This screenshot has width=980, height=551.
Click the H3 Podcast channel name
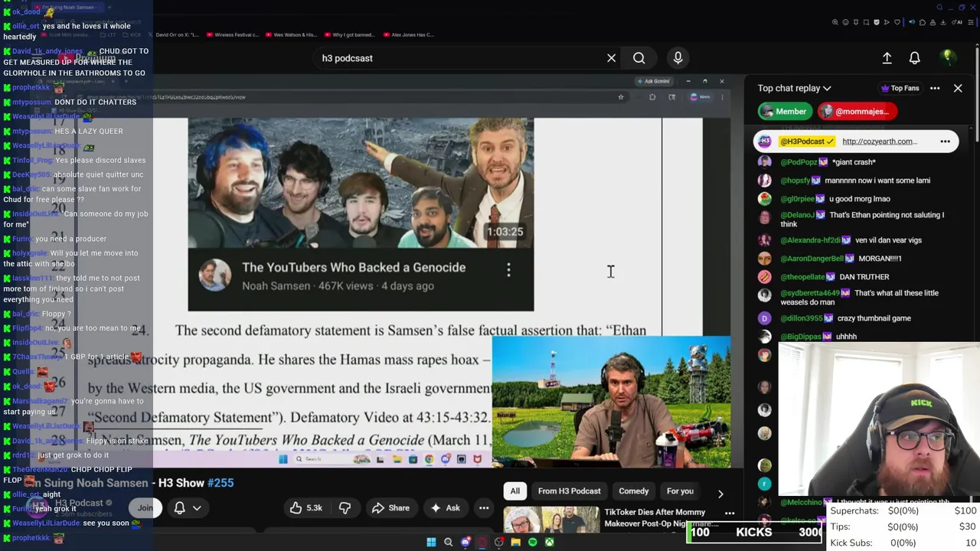[79, 503]
